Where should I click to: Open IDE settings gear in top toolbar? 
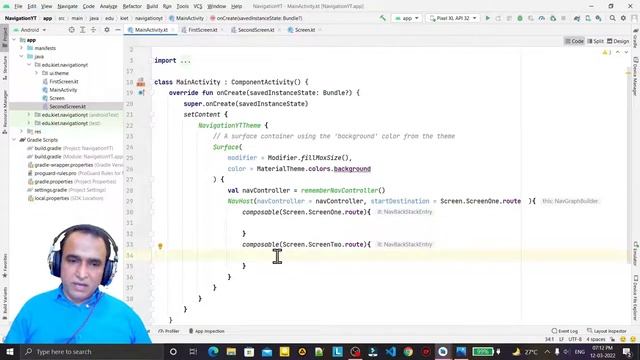623,18
